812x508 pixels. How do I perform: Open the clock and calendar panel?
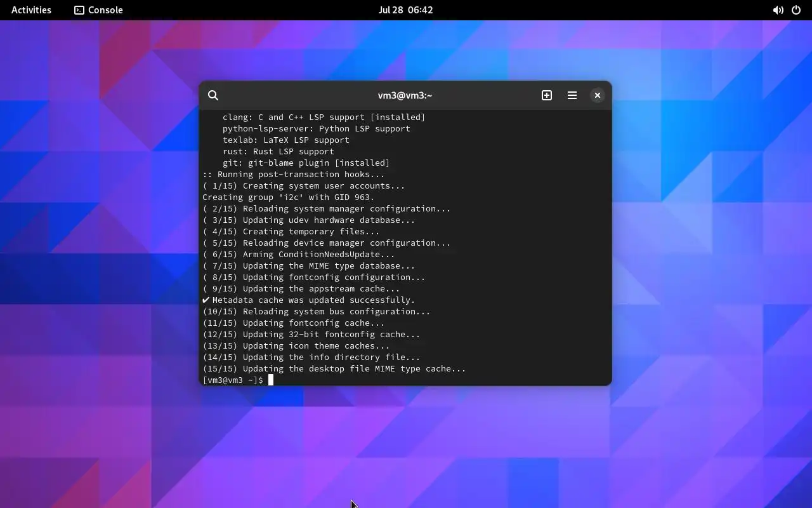pos(405,10)
